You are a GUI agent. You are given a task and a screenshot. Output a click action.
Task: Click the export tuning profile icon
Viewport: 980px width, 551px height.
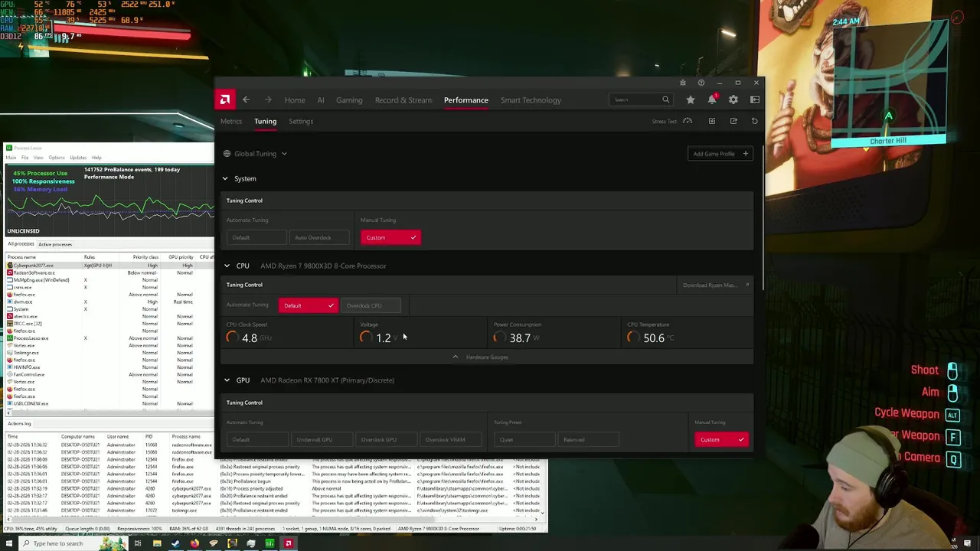733,121
